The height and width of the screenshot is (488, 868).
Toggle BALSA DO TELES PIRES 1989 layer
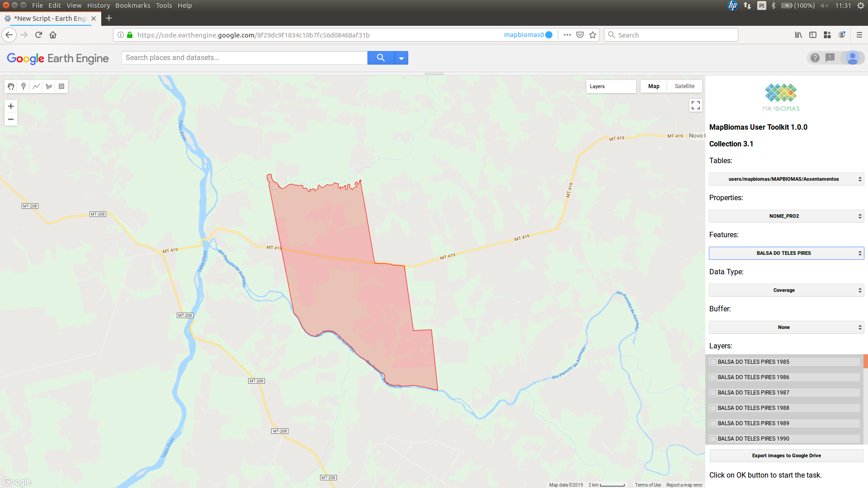coord(713,423)
